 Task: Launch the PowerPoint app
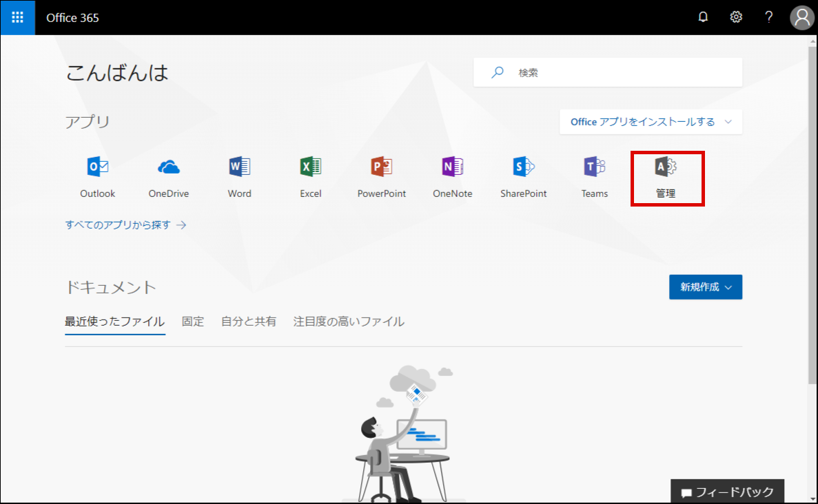[381, 177]
